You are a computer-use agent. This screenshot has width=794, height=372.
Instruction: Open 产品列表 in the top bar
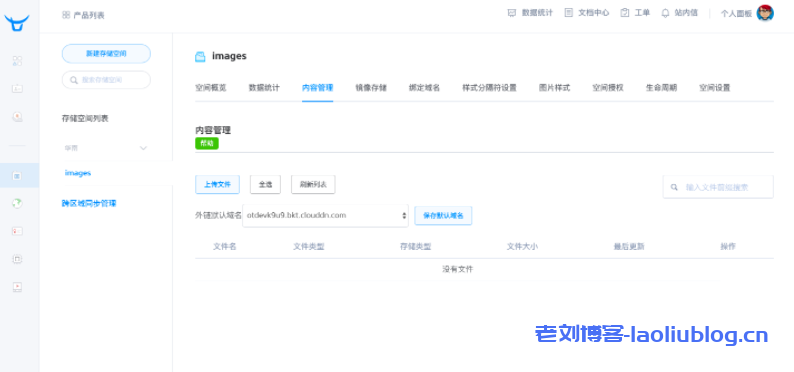(89, 15)
